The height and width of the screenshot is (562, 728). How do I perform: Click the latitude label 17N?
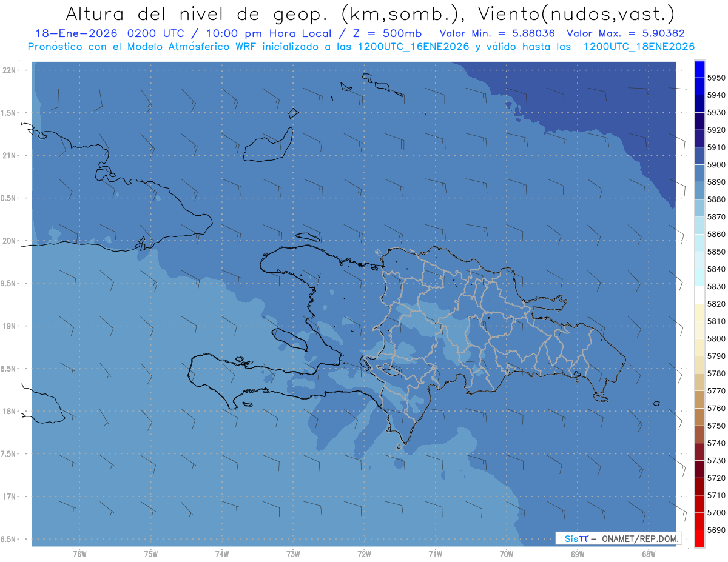(x=9, y=497)
